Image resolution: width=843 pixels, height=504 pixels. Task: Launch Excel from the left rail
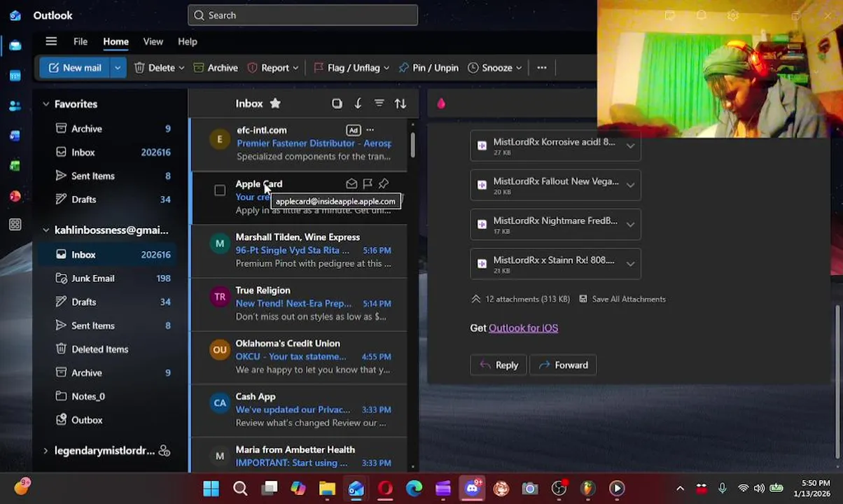[x=15, y=166]
